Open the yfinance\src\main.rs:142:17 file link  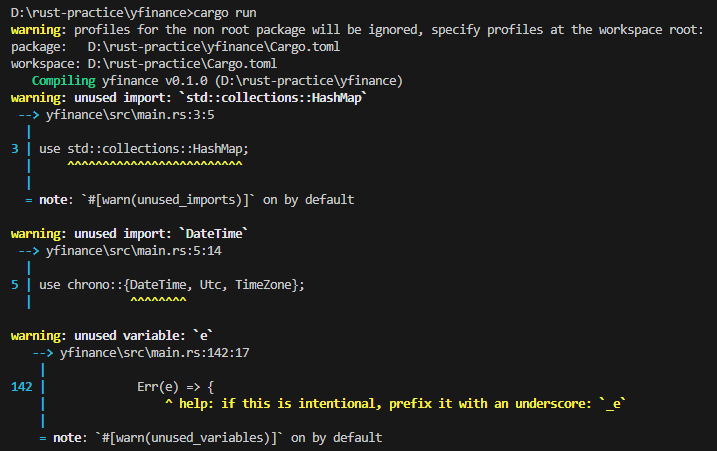pos(155,353)
